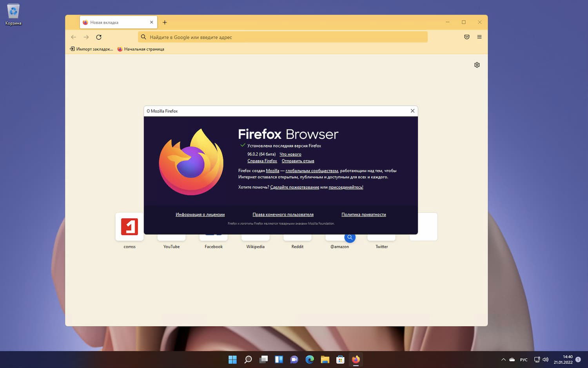
Task: Reload the current page
Action: [99, 37]
